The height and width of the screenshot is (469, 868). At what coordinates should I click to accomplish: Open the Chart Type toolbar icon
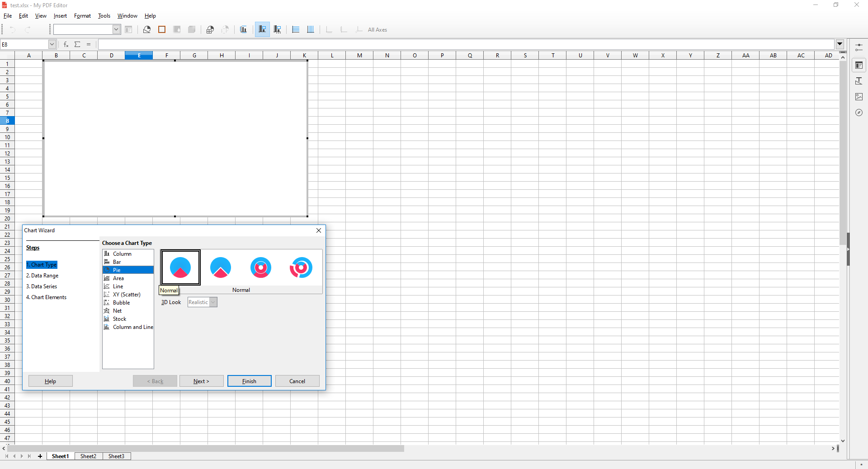click(x=147, y=30)
